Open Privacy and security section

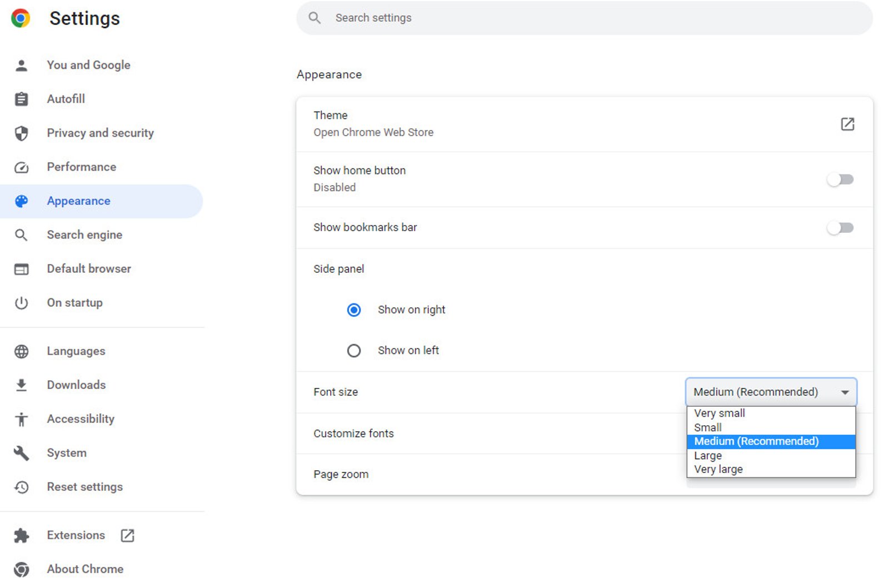[x=101, y=133]
